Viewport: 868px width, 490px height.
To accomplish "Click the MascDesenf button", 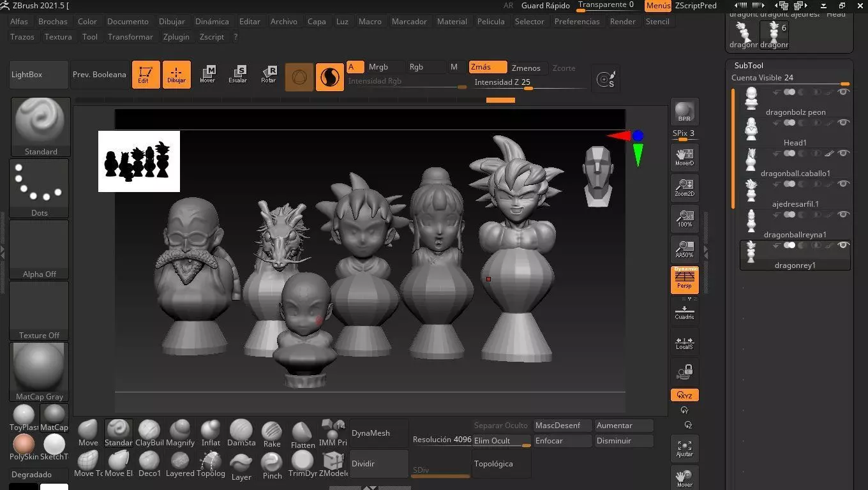I will tap(563, 426).
